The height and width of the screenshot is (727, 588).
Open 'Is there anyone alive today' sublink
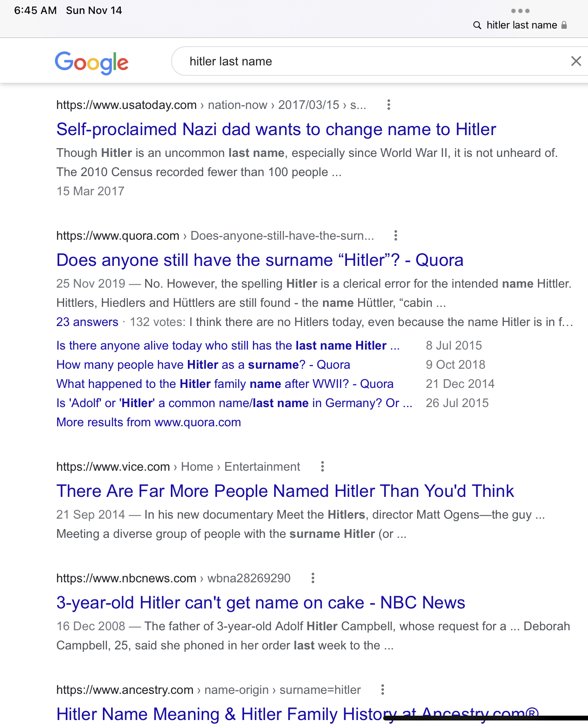click(228, 346)
